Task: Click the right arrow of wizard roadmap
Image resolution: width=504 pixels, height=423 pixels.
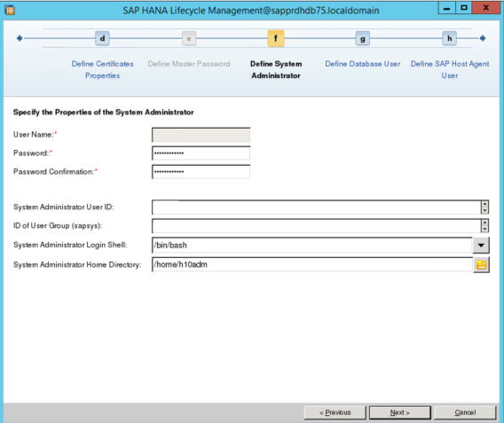Action: (483, 38)
